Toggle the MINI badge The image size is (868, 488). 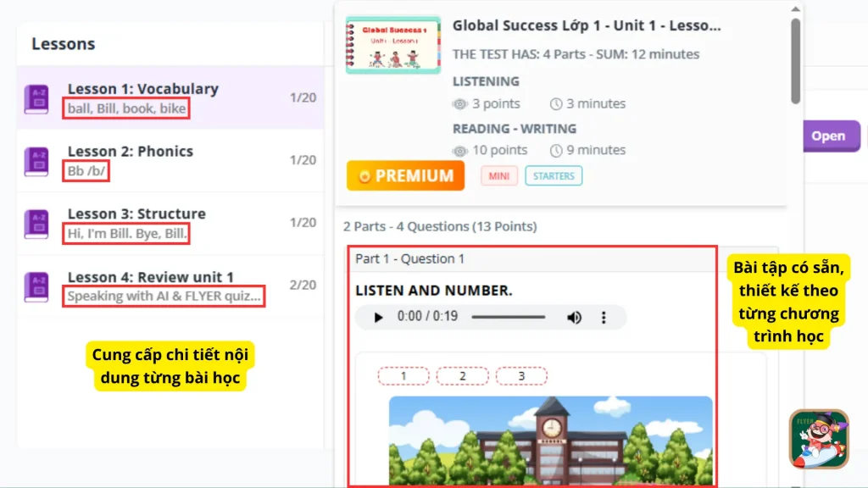(x=498, y=175)
